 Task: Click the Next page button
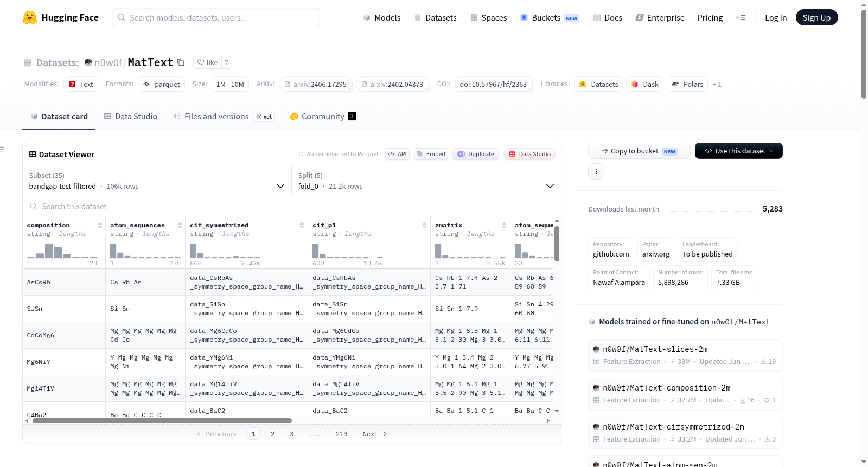(x=374, y=434)
